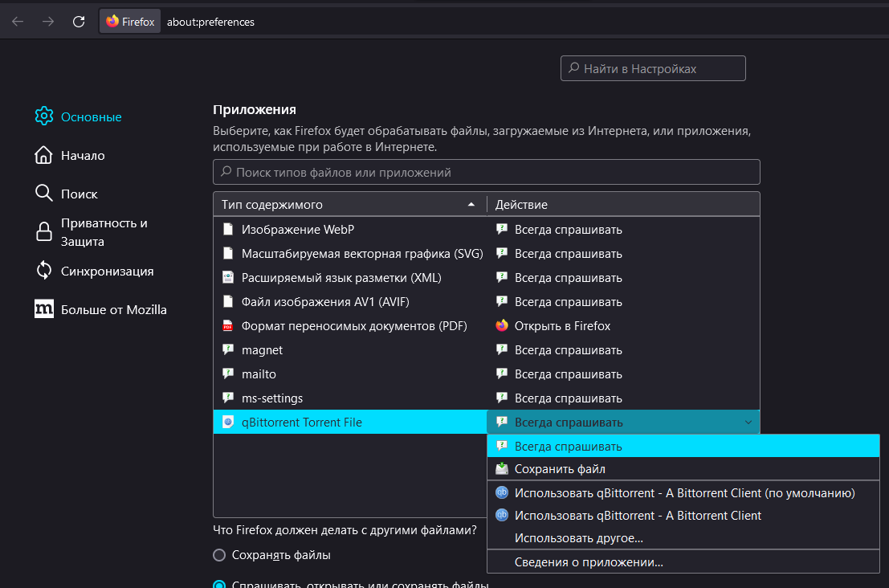Click the Поиск типов файлов или приложений field
Screen dimensions: 889x588
pyautogui.click(x=486, y=172)
